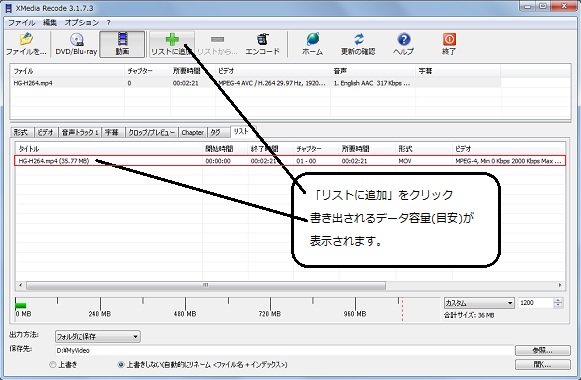
Task: Click the left arrow of the job list scrollbar
Action: pyautogui.click(x=20, y=285)
